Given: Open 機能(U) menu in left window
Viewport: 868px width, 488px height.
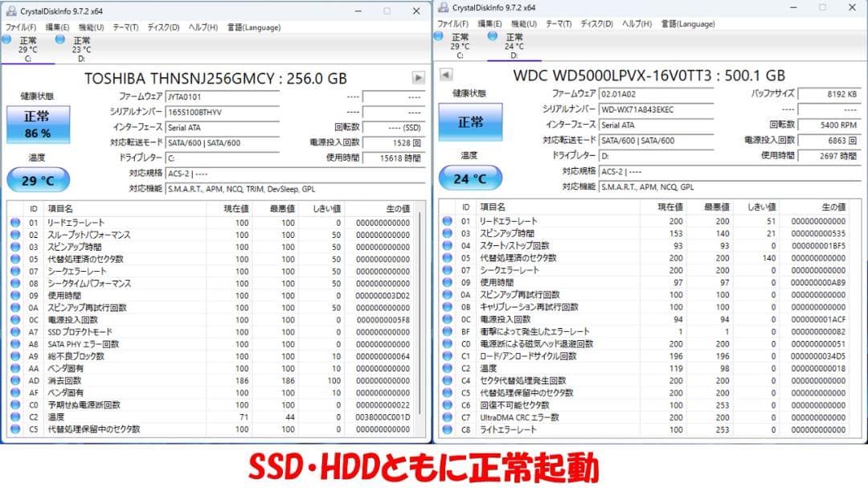Looking at the screenshot, I should point(91,27).
